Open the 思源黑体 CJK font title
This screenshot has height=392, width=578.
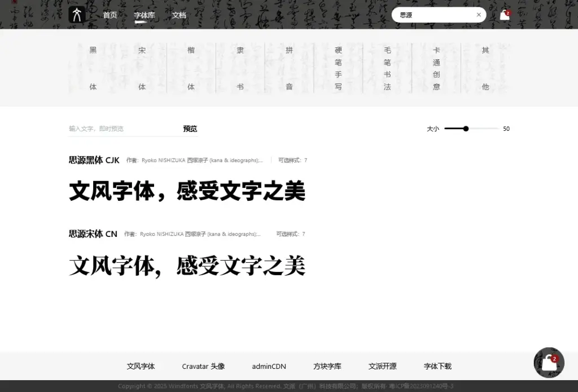(x=94, y=160)
